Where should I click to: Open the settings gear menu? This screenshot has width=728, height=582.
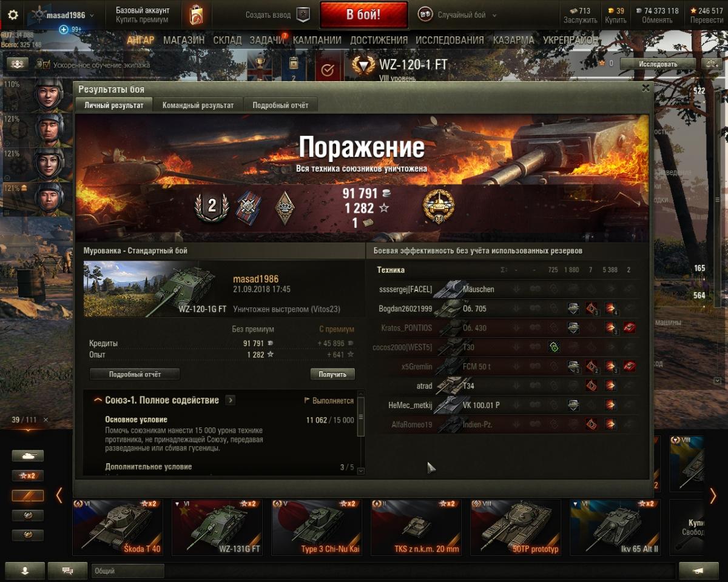(12, 15)
